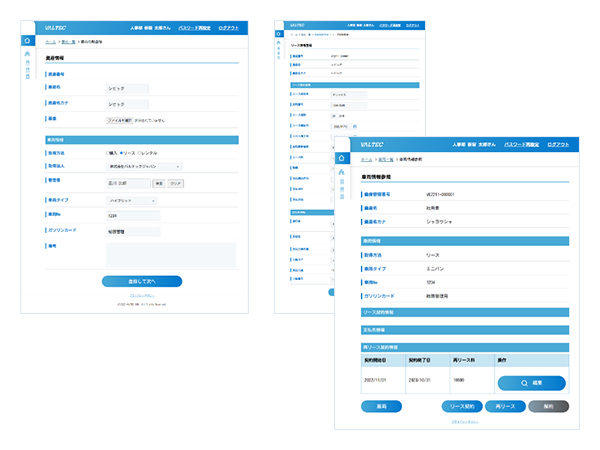The height and width of the screenshot is (450, 600).
Task: Click the home icon in left form sidebar
Action: tap(28, 41)
